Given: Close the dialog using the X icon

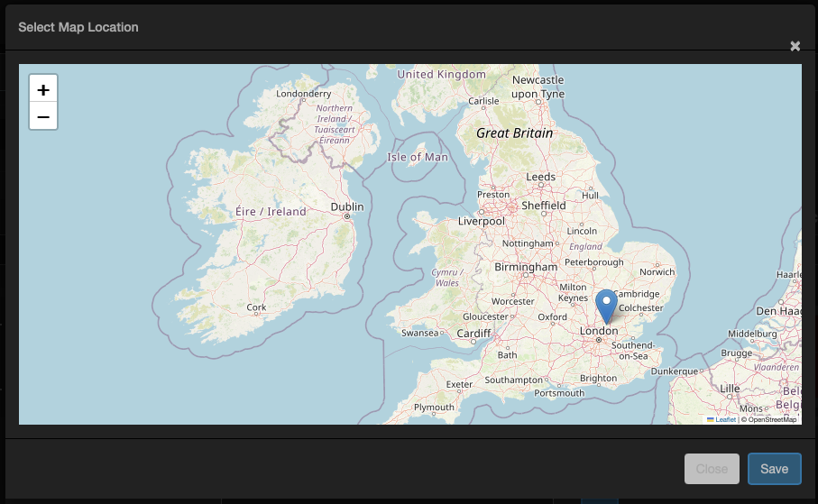Looking at the screenshot, I should pos(795,46).
